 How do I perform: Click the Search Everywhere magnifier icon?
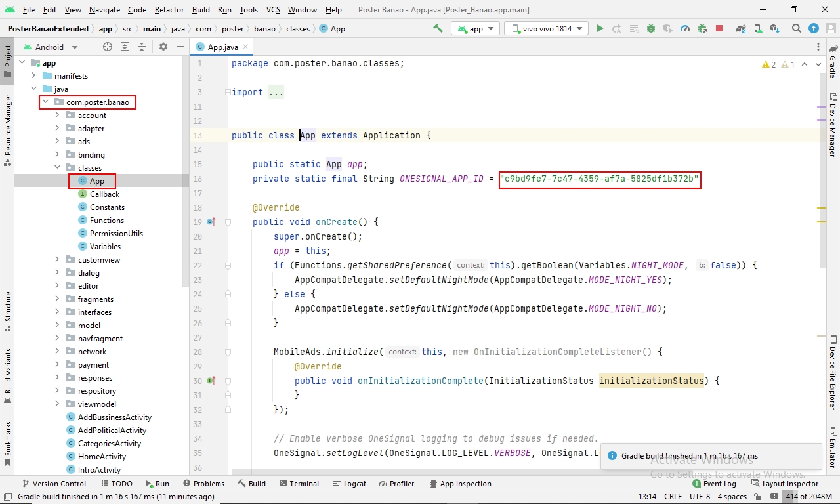[x=796, y=28]
